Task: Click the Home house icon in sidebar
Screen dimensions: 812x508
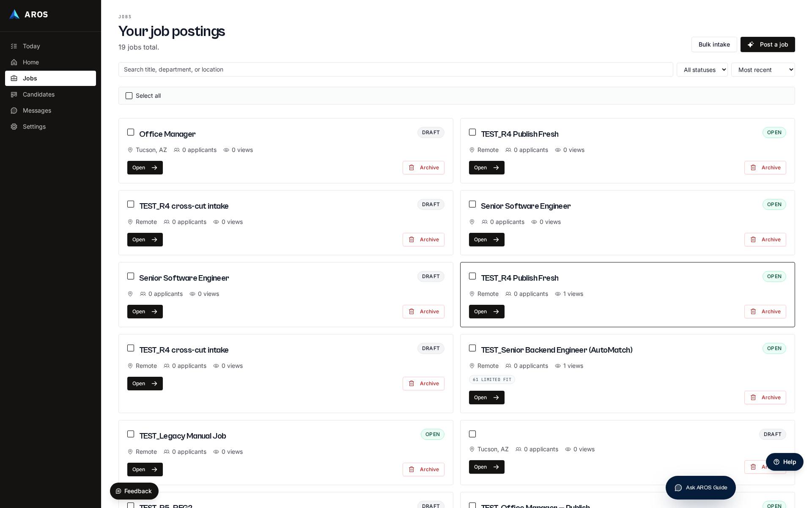Action: point(14,62)
